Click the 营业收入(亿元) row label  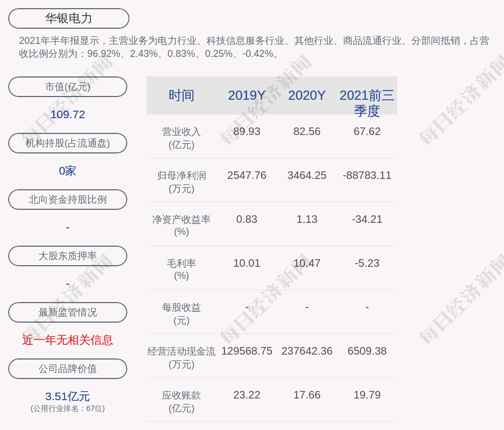pyautogui.click(x=182, y=138)
